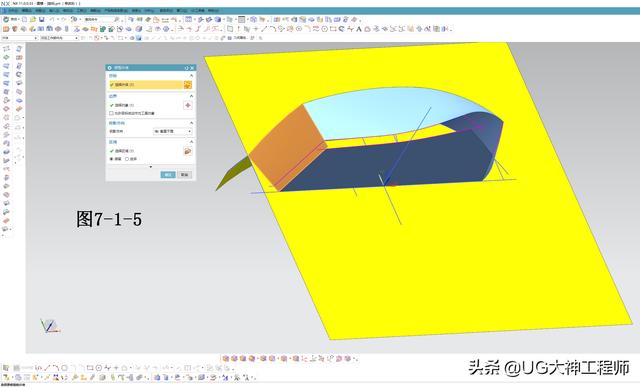The image size is (640, 387).
Task: Open the selection type filter dropdown at top left
Action: (20, 38)
